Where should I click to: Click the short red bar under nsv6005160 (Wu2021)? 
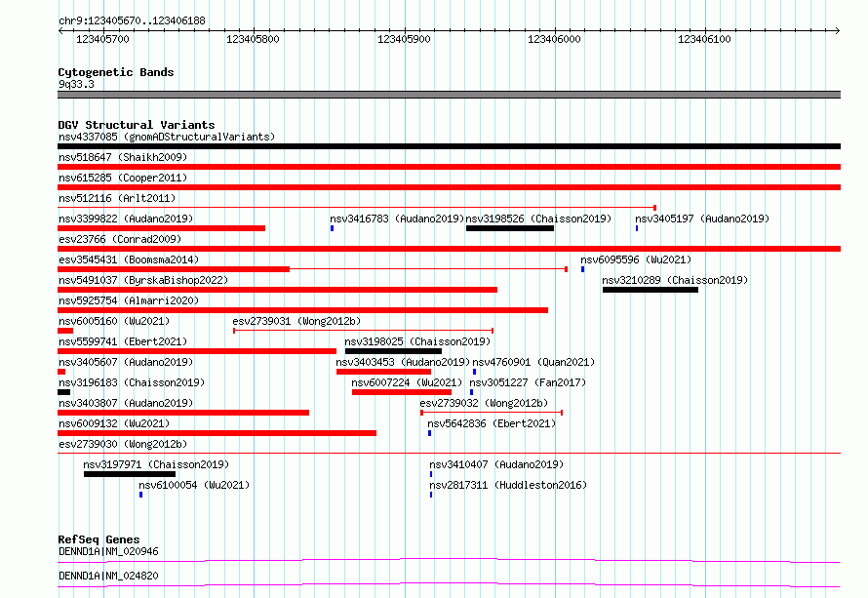pos(65,331)
